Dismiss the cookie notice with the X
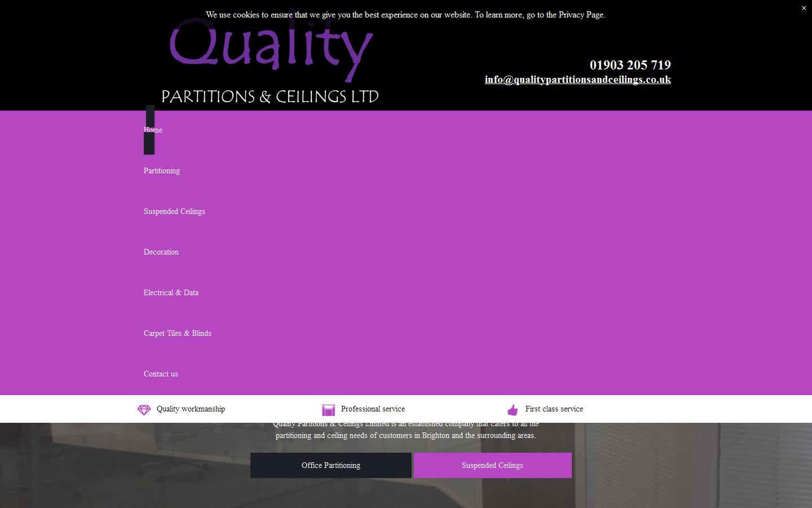 click(804, 8)
